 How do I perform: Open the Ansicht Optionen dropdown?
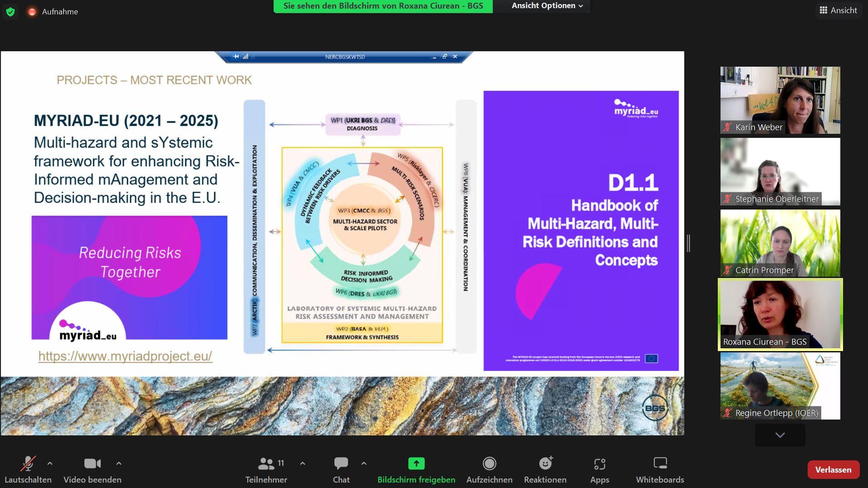(x=547, y=6)
